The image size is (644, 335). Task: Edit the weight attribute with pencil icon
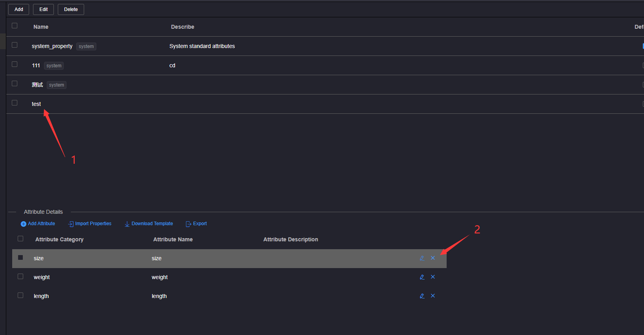[422, 277]
